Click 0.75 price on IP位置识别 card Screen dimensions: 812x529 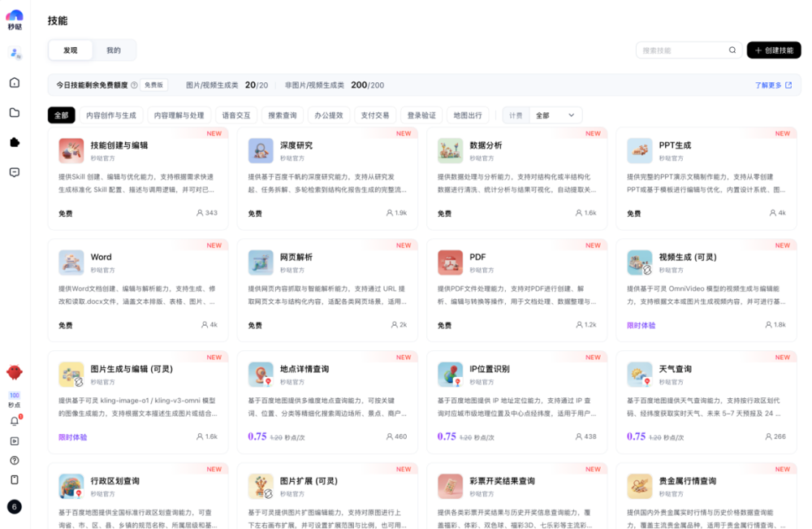point(447,436)
